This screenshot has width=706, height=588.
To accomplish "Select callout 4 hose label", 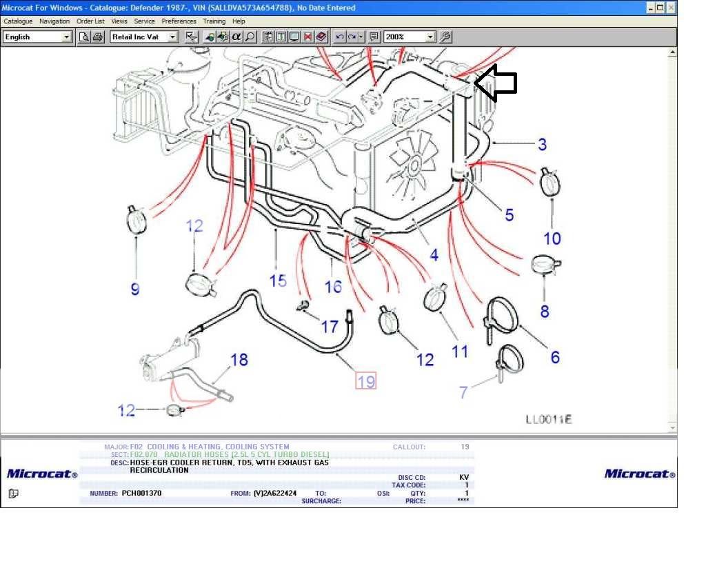I will [434, 255].
